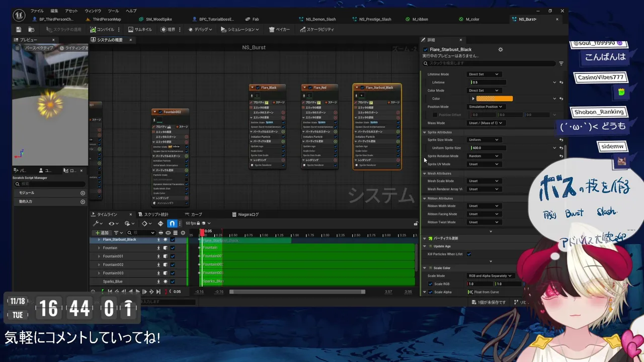644x362 pixels.
Task: Toggle Fountain002 emitter enabled checkbox in timeline
Action: pos(173,264)
